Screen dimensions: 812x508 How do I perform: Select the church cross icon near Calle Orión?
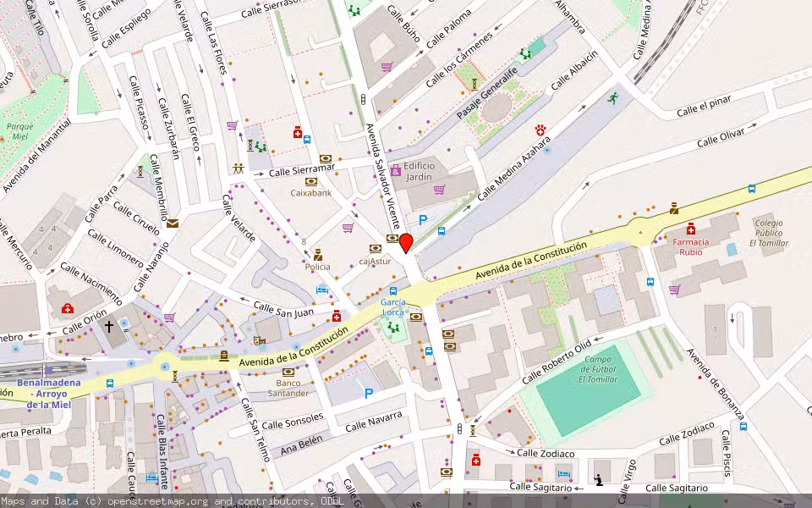click(x=109, y=327)
